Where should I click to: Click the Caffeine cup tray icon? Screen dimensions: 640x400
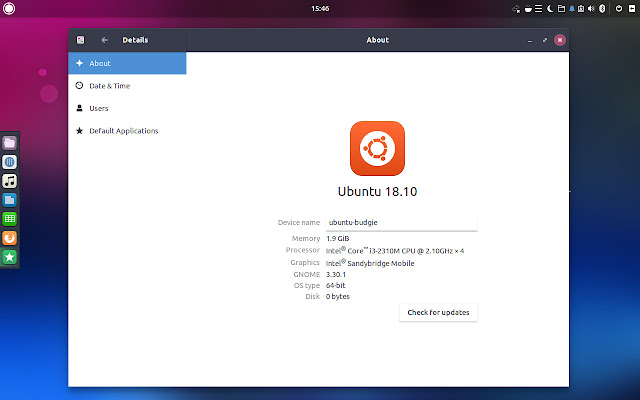click(528, 9)
